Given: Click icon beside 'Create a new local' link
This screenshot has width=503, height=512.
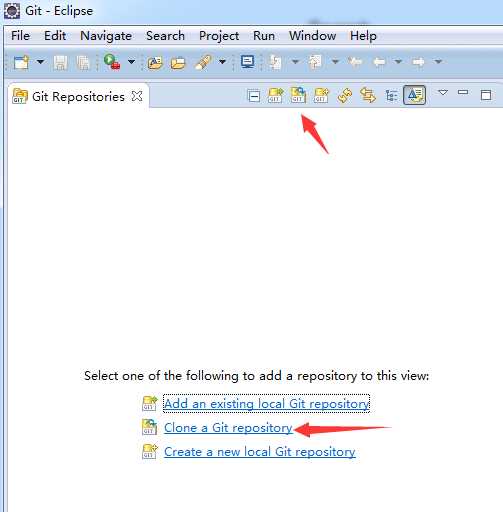Looking at the screenshot, I should point(149,451).
